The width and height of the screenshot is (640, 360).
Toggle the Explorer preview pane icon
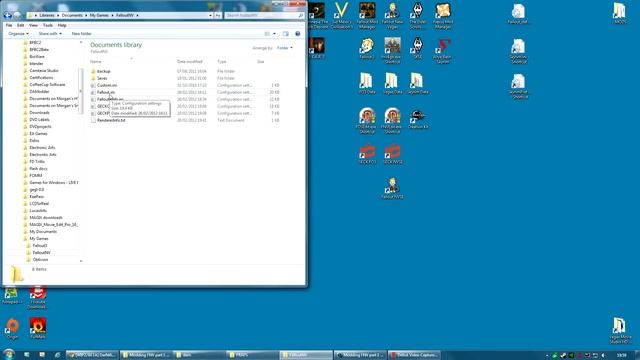coord(286,33)
